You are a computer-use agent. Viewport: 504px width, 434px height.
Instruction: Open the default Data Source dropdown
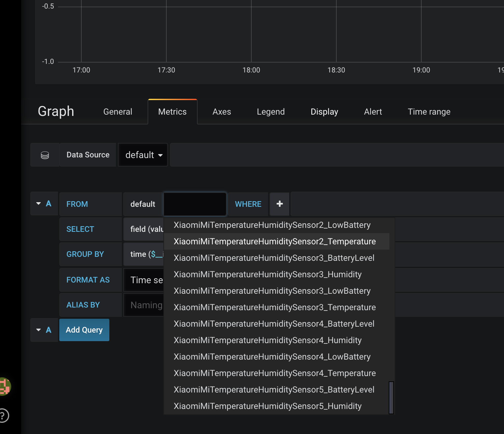tap(143, 155)
